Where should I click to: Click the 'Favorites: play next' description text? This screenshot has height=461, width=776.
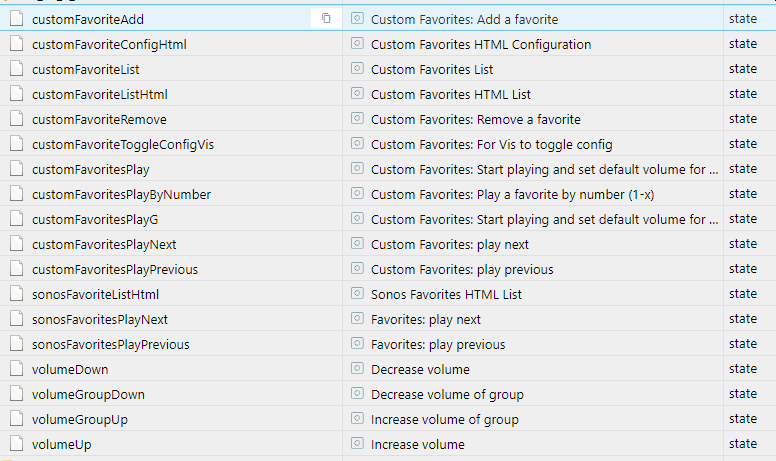425,319
